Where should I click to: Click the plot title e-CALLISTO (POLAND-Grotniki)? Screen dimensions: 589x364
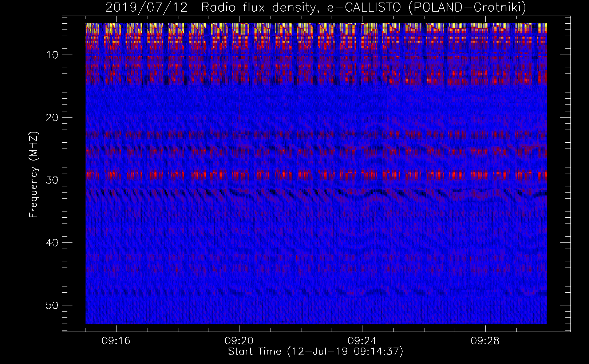point(427,7)
